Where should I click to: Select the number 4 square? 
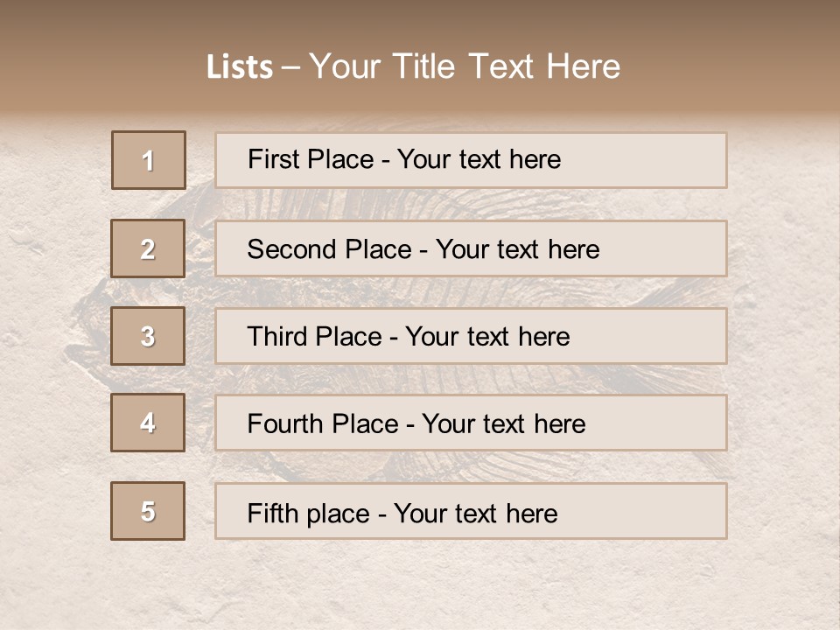[148, 423]
